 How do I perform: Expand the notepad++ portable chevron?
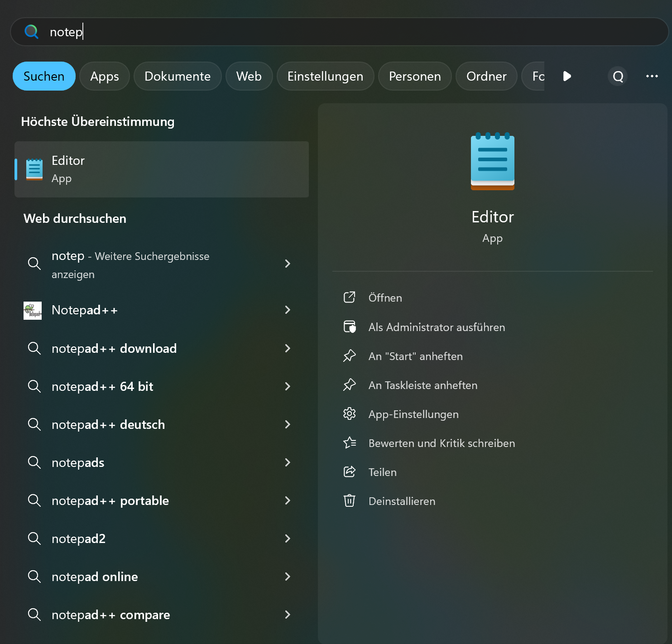pos(288,500)
